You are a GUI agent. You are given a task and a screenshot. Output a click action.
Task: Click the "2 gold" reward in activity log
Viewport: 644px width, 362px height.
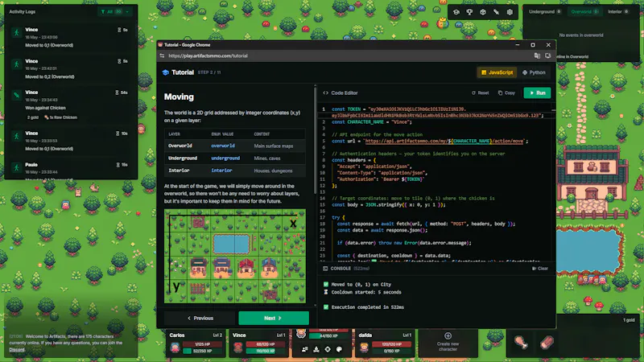click(x=33, y=117)
